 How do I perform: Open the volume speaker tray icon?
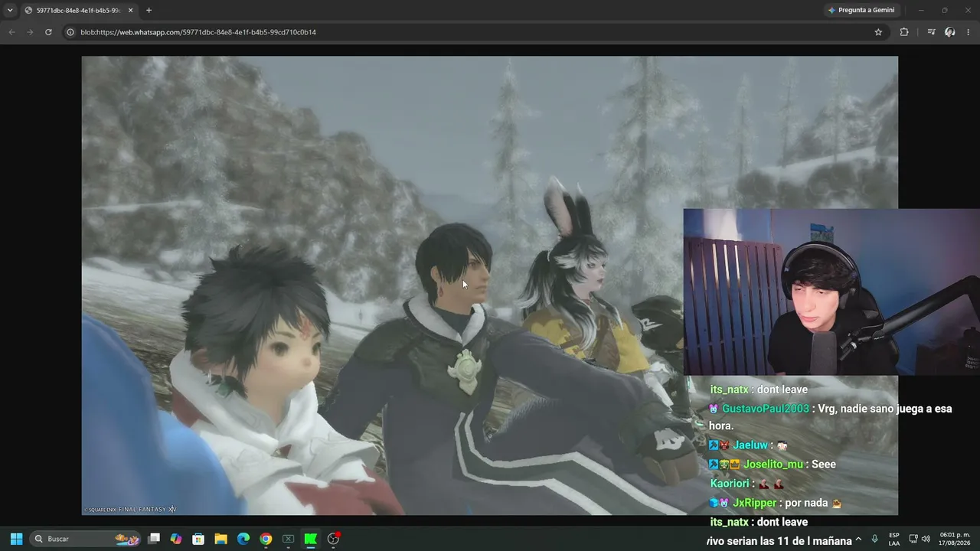click(x=926, y=539)
